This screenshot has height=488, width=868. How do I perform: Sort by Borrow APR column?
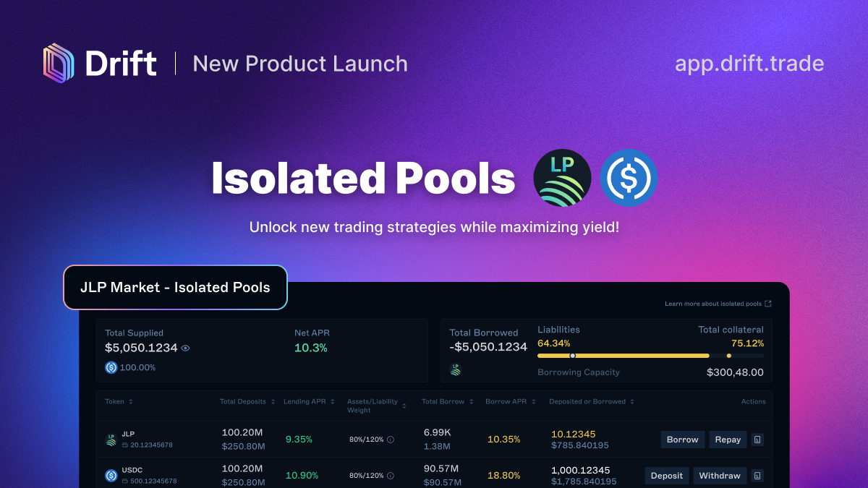point(535,402)
